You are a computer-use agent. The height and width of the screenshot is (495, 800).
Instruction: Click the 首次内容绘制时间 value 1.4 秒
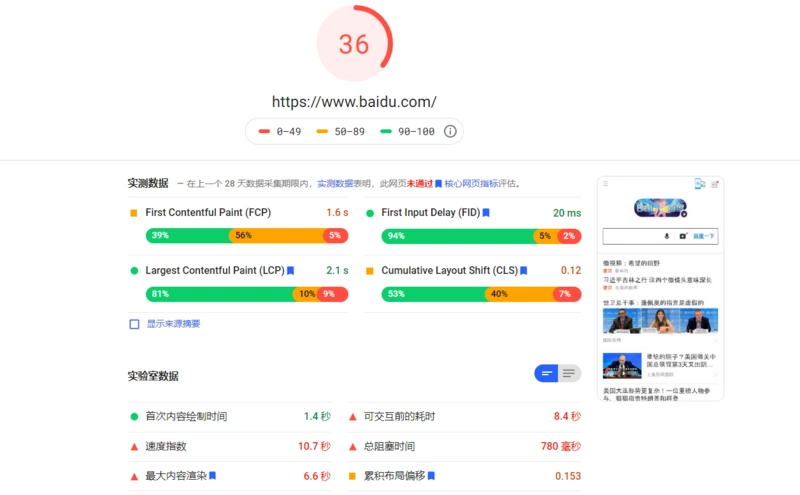click(317, 416)
